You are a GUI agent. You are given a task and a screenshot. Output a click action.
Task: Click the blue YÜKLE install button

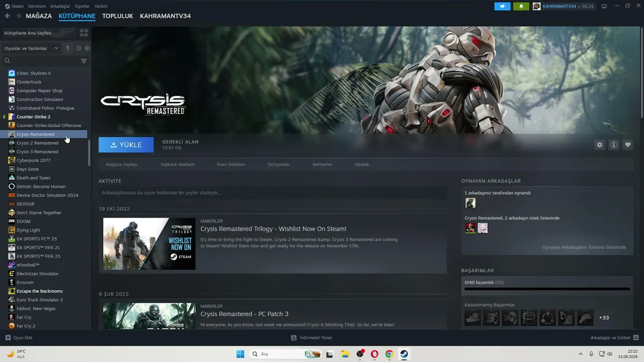(x=126, y=145)
